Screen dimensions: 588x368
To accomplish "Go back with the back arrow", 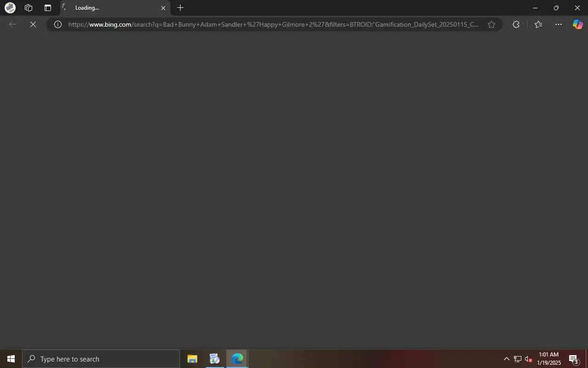I will [13, 24].
